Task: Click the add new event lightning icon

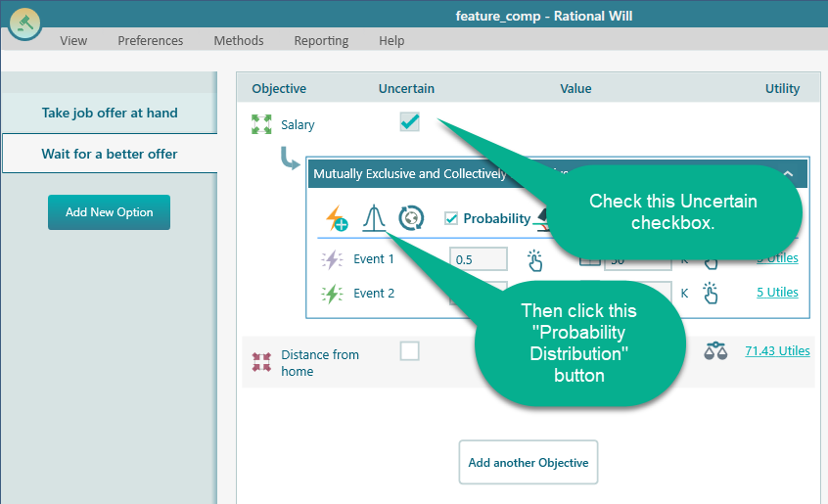Action: click(x=337, y=219)
